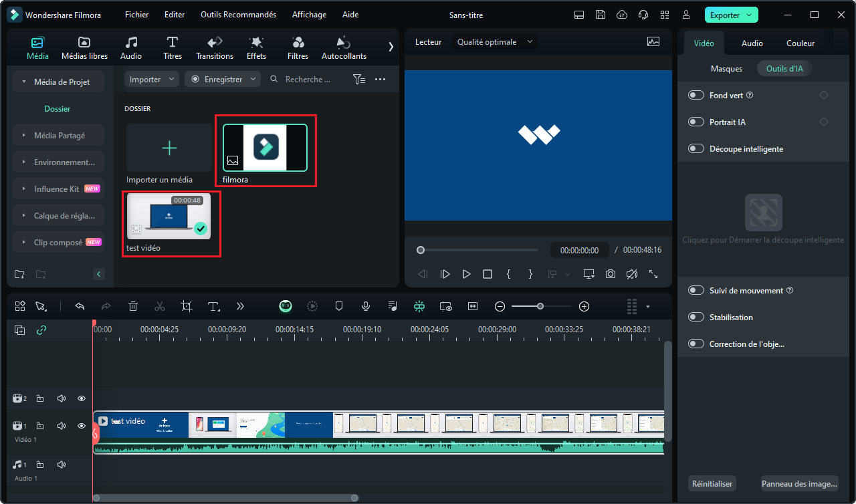Click the filter sort icon beside search
The width and height of the screenshot is (856, 504).
(359, 79)
